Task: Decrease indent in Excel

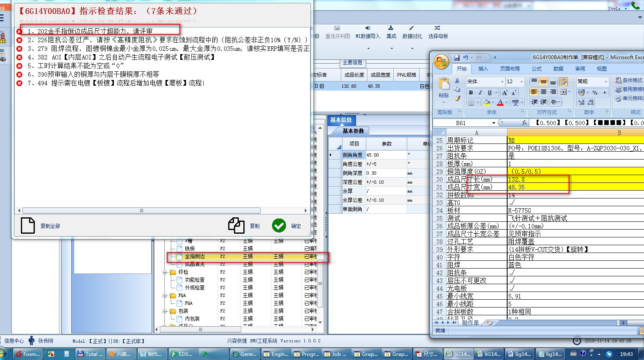Action: coord(534,102)
